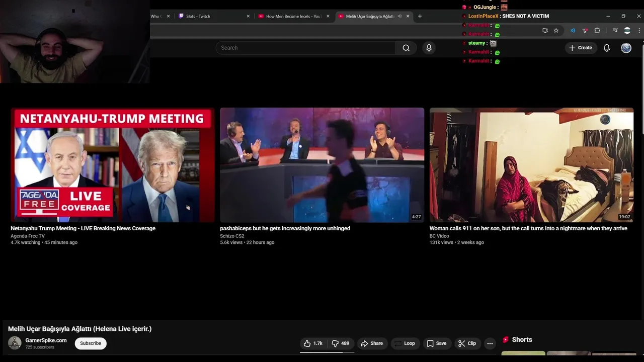Close the Melih Uçar Bağışıyla tab
644x362 pixels.
click(408, 16)
